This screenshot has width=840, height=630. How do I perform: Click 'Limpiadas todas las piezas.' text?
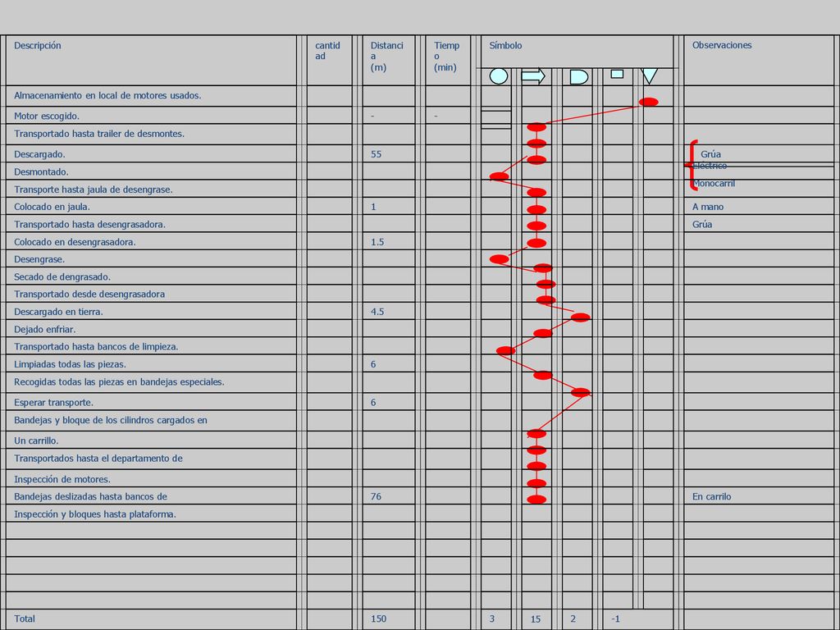click(x=71, y=364)
